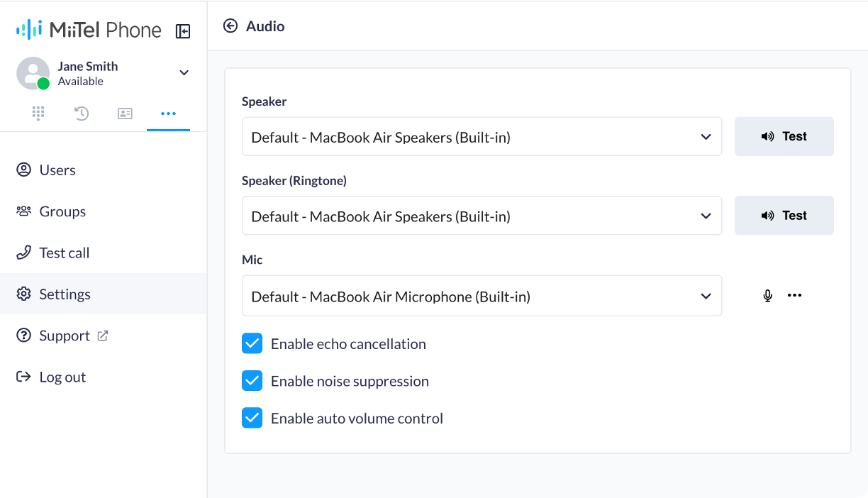Click the Test call phone icon

[24, 253]
